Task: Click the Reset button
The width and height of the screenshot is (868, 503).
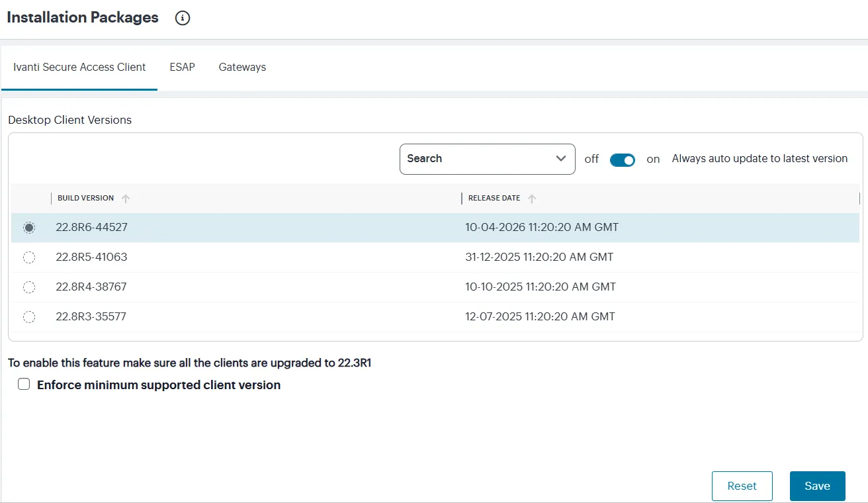Action: (x=742, y=486)
